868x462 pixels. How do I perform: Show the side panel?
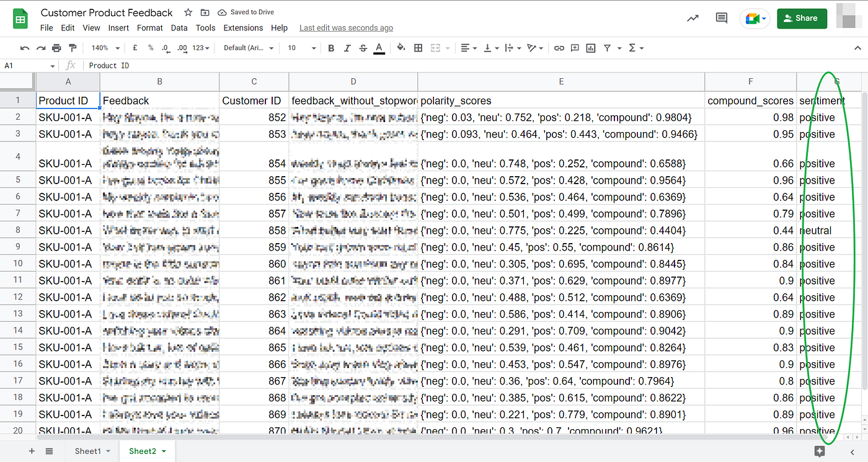852,451
